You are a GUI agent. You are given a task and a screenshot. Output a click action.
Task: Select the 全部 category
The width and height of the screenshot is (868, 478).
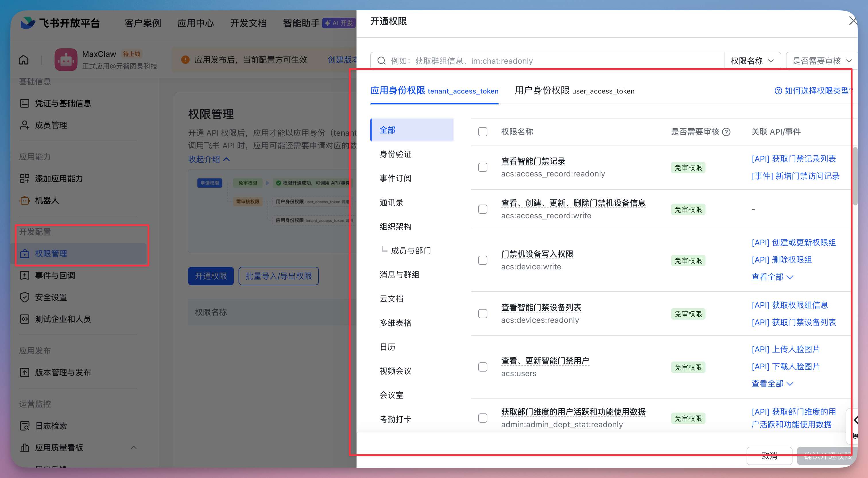(x=412, y=130)
